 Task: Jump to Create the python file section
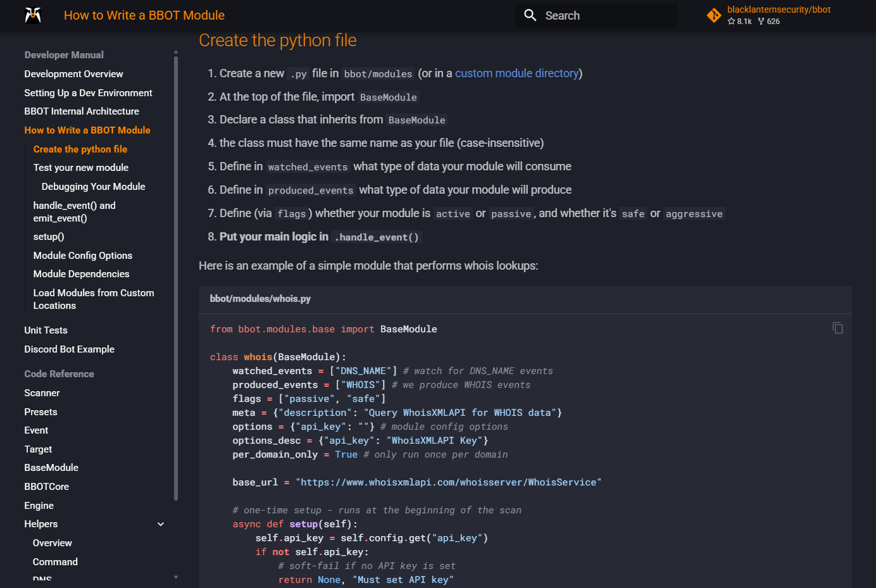point(80,149)
